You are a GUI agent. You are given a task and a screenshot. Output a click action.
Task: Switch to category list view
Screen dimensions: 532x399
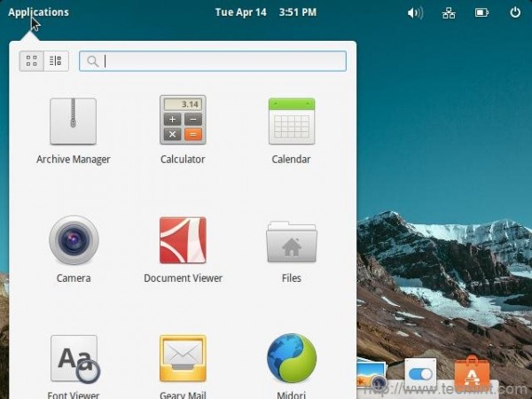pyautogui.click(x=56, y=61)
